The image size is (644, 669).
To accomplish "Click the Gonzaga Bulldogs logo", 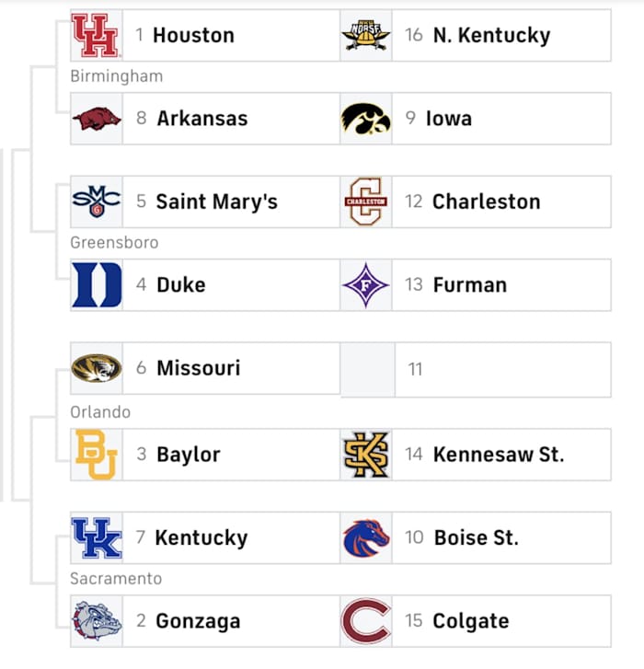I will pyautogui.click(x=96, y=621).
